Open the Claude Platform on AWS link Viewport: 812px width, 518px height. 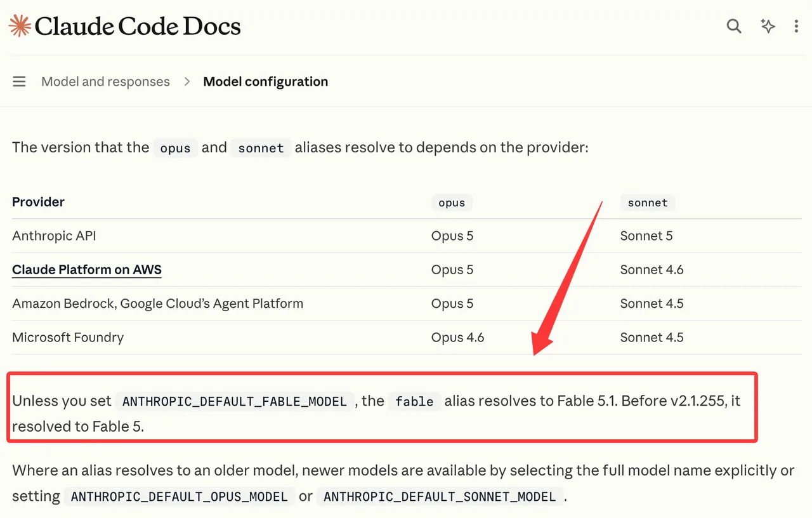87,270
